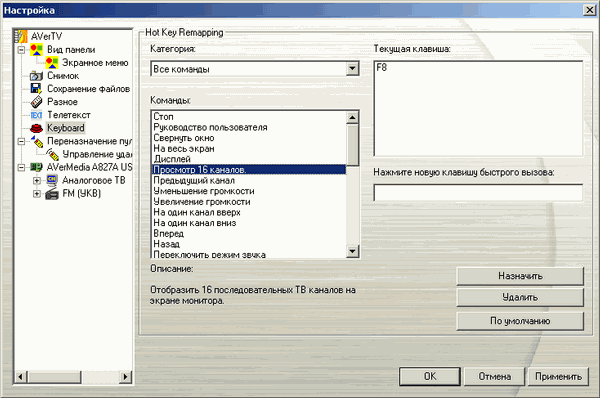Click the AVerTV root icon
Image resolution: width=600 pixels, height=398 pixels.
pos(21,36)
